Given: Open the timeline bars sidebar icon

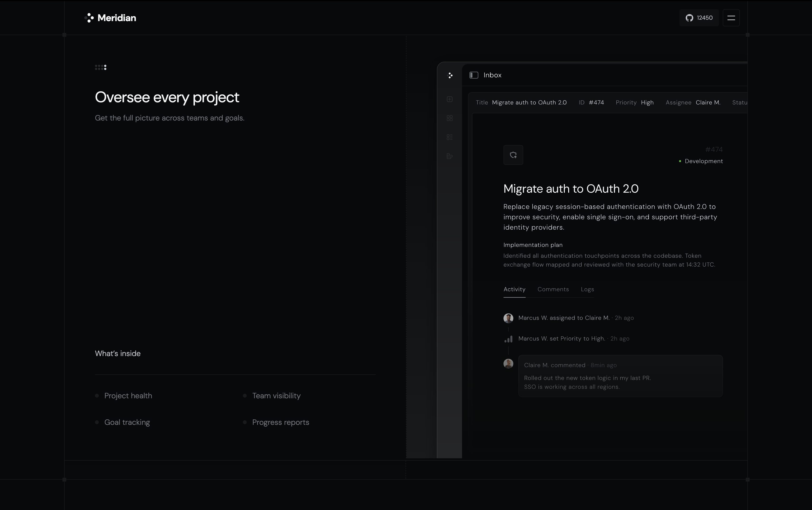Looking at the screenshot, I should pos(449,156).
